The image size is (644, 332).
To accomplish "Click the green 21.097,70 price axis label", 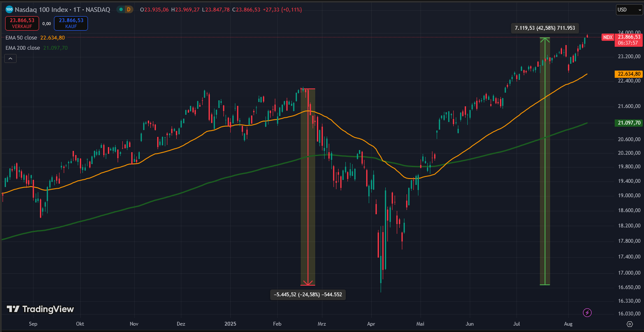I will pyautogui.click(x=629, y=123).
